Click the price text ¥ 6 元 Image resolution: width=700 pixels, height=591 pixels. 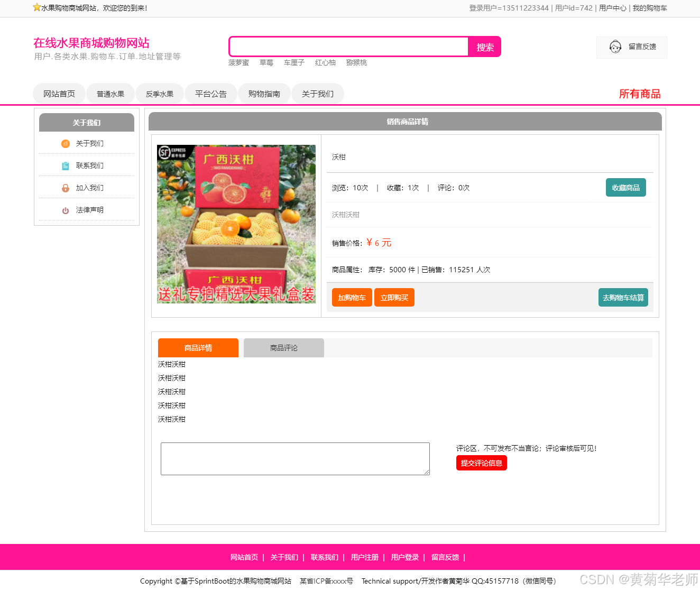point(379,243)
